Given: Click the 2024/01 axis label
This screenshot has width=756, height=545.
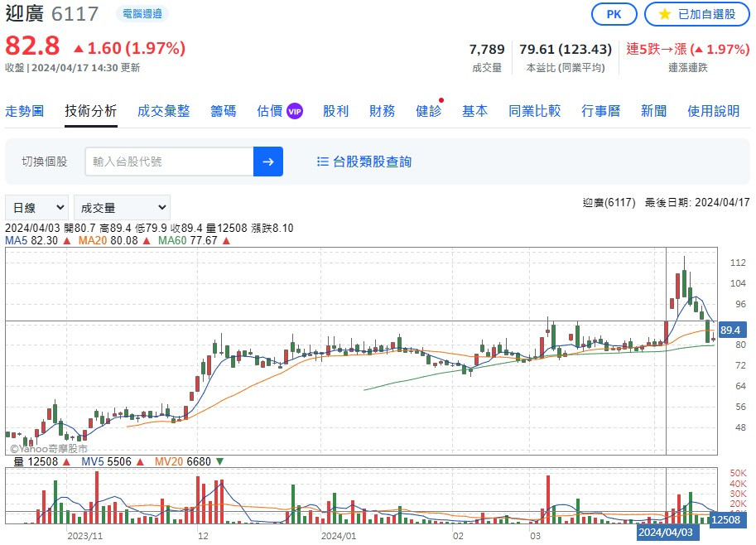Looking at the screenshot, I should (x=339, y=536).
